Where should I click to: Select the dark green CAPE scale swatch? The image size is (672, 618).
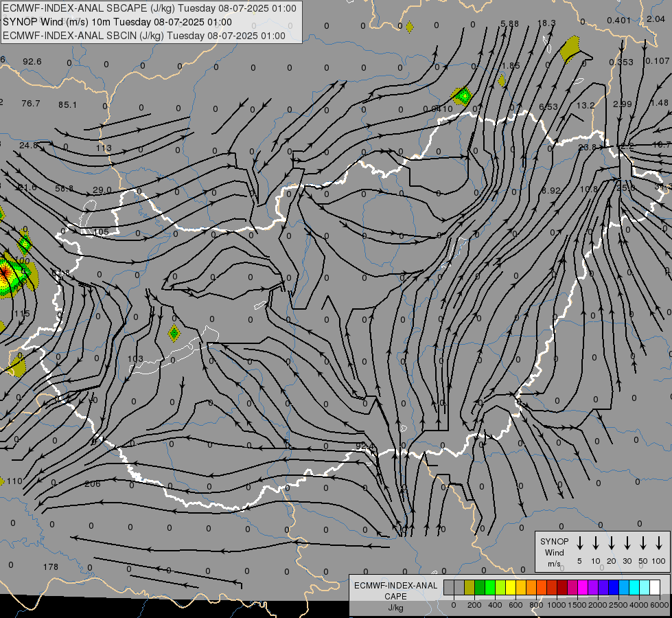coord(480,588)
